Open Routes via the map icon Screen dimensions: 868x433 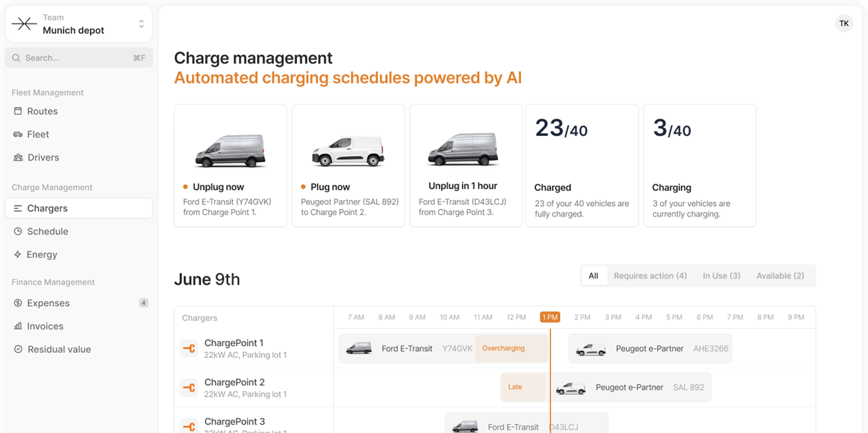tap(17, 111)
